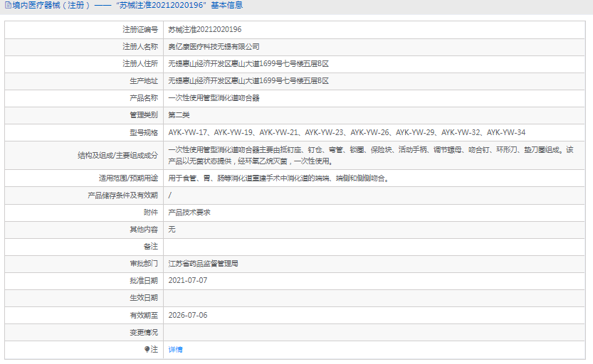Click the 有效期至 label
The width and height of the screenshot is (593, 364).
click(x=144, y=315)
